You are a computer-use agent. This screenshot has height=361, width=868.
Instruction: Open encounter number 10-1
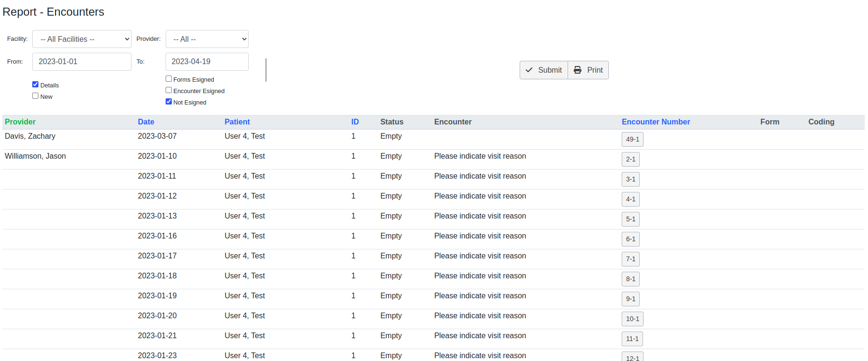(632, 319)
